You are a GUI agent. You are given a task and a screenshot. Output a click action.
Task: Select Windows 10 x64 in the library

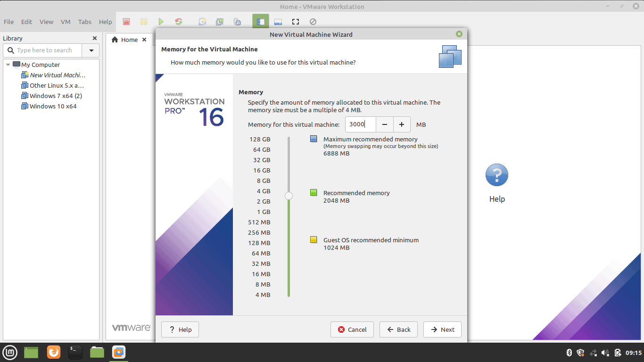pyautogui.click(x=53, y=106)
